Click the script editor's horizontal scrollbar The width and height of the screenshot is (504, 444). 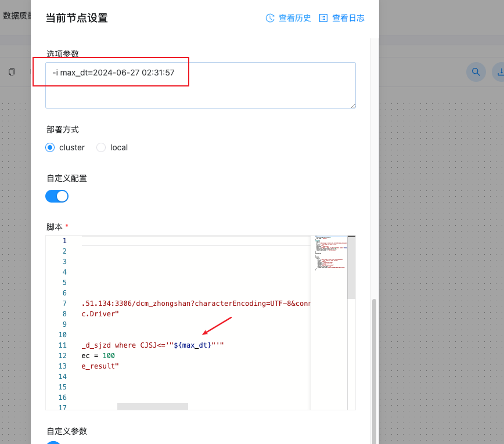tap(153, 406)
